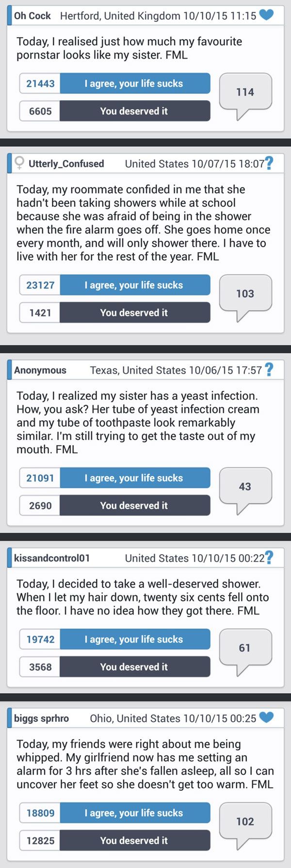Open the 43 comments speech bubble
The width and height of the screenshot is (291, 868).
pyautogui.click(x=245, y=487)
